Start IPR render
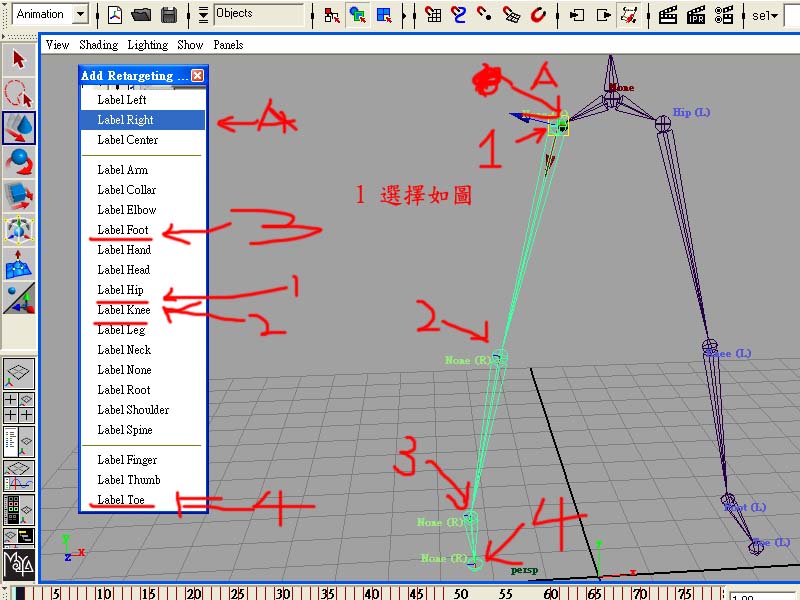Image resolution: width=800 pixels, height=600 pixels. click(x=695, y=15)
